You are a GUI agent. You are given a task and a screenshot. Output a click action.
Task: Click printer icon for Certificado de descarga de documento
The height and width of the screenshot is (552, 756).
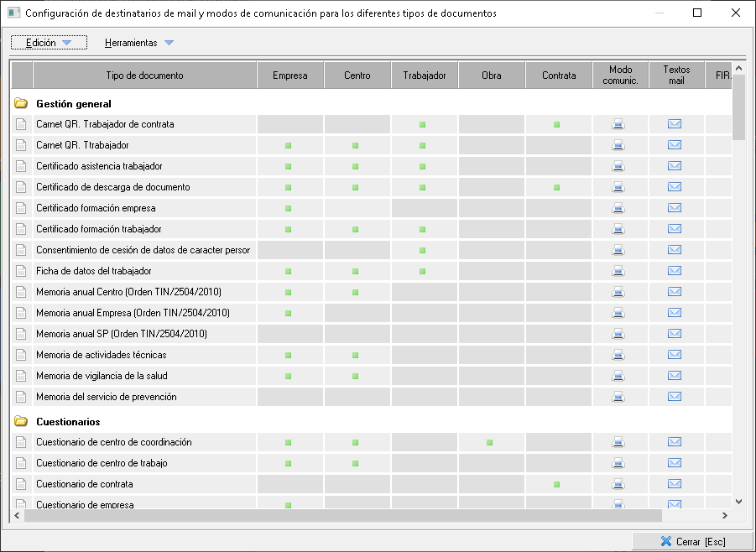(x=618, y=187)
